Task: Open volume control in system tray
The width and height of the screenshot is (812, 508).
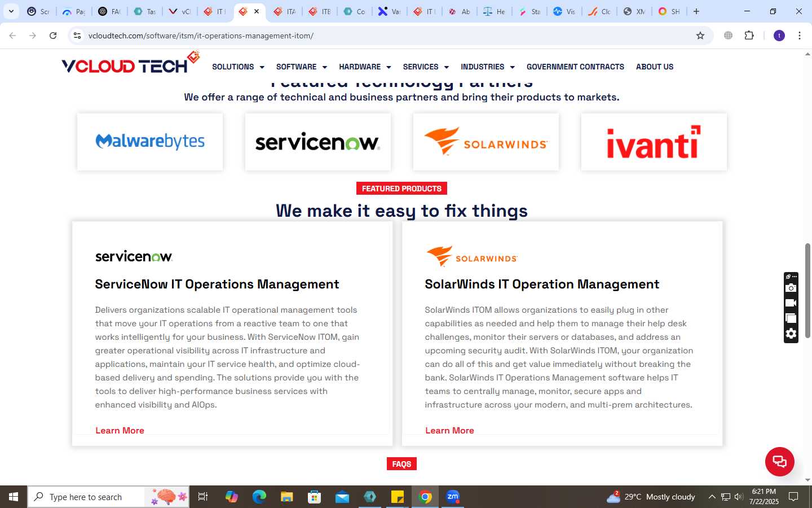Action: pyautogui.click(x=739, y=497)
